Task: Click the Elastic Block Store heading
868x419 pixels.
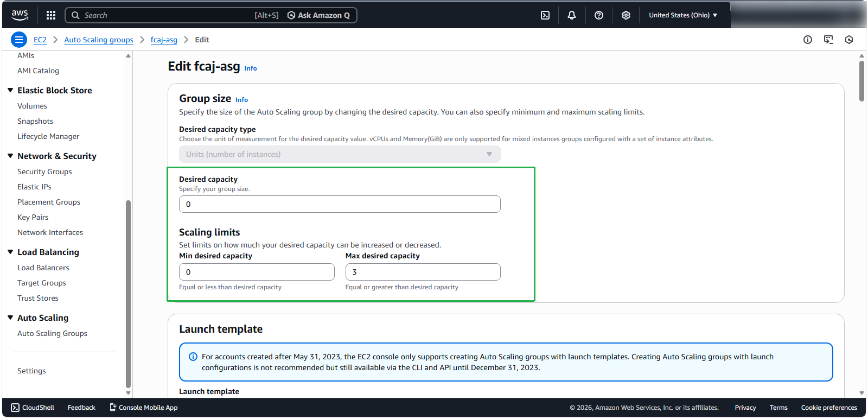Action: 55,90
